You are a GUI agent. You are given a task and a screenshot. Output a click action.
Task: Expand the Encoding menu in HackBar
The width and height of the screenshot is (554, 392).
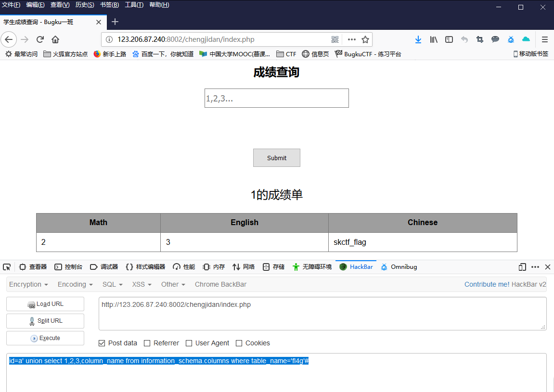75,284
